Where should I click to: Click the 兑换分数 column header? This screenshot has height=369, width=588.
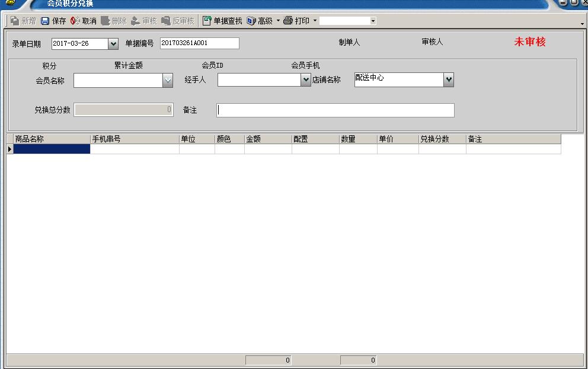point(443,139)
